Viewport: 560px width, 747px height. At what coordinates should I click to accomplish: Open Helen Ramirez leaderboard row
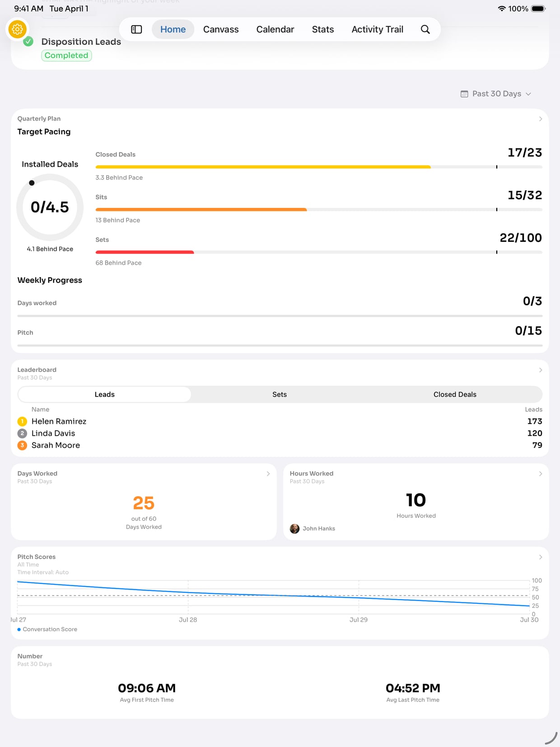click(280, 421)
